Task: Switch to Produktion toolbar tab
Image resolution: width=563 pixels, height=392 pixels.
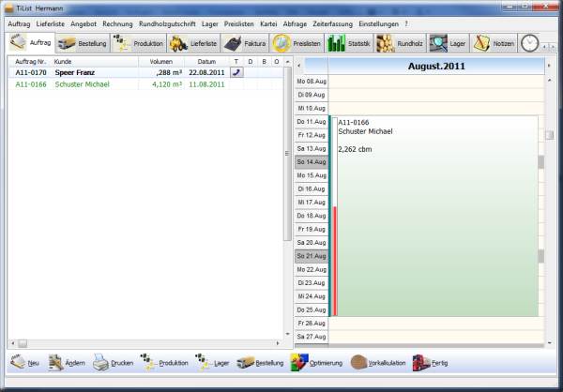Action: pyautogui.click(x=138, y=43)
